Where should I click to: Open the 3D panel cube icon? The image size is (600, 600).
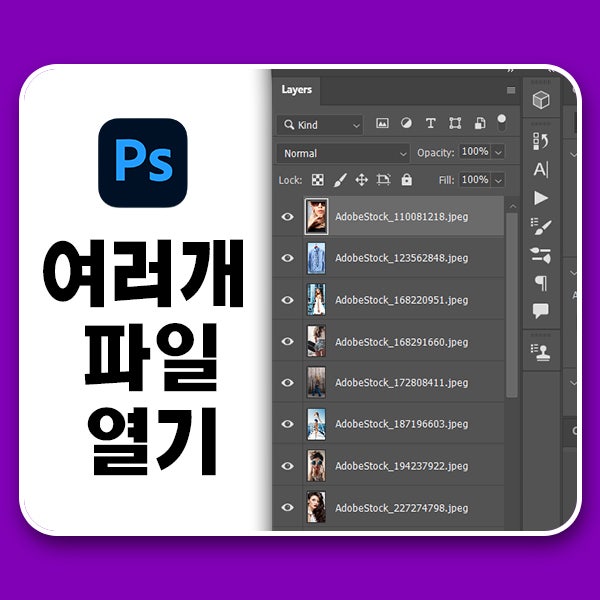click(x=541, y=100)
